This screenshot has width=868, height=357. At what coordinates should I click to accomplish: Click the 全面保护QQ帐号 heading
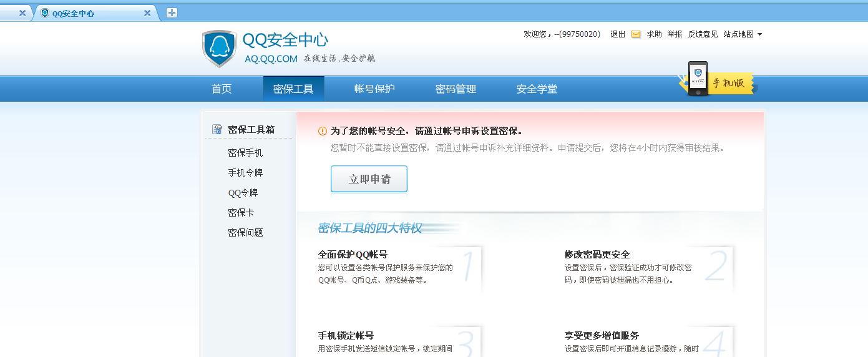(x=353, y=255)
